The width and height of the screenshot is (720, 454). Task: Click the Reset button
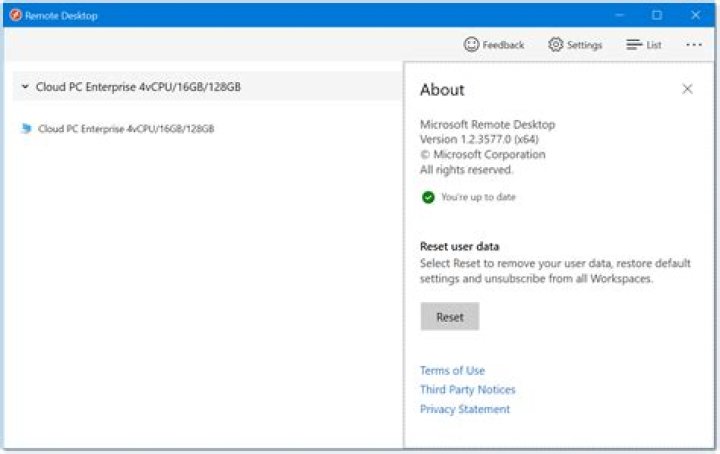point(450,317)
